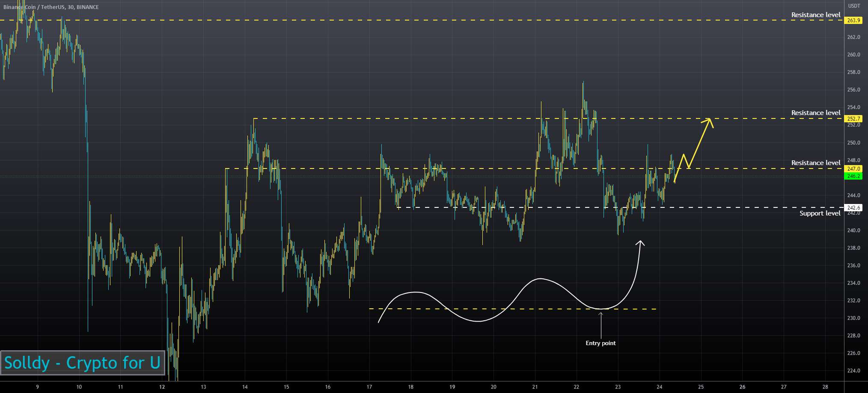Viewport: 868px width, 393px height.
Task: Click date 22 on the time axis
Action: pos(577,387)
